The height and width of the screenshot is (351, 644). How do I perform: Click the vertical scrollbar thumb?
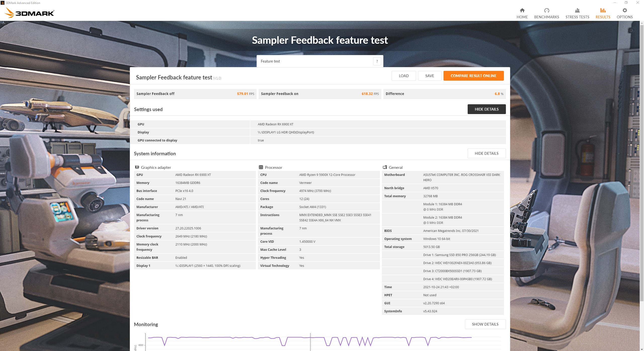(x=641, y=163)
